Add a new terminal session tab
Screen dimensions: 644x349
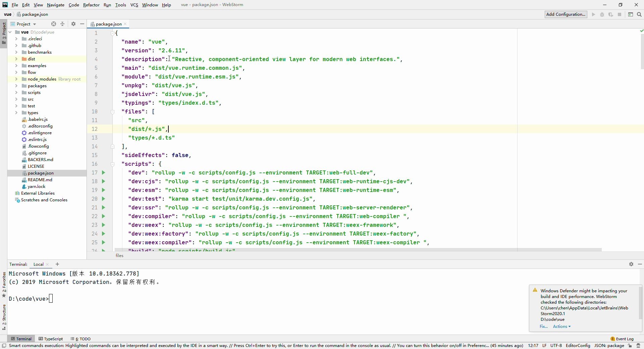(57, 264)
